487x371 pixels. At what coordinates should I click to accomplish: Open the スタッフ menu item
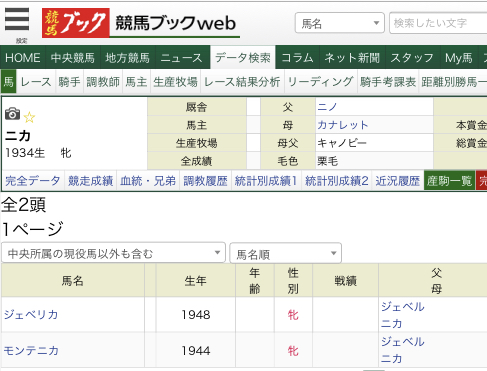412,58
